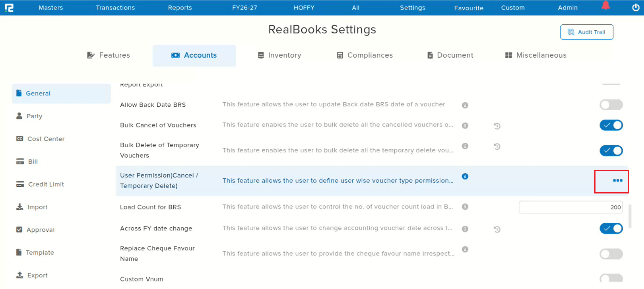Screen dimensions: 644x289
Task: View history for Bulk Cancel of Vouchers
Action: (x=497, y=126)
